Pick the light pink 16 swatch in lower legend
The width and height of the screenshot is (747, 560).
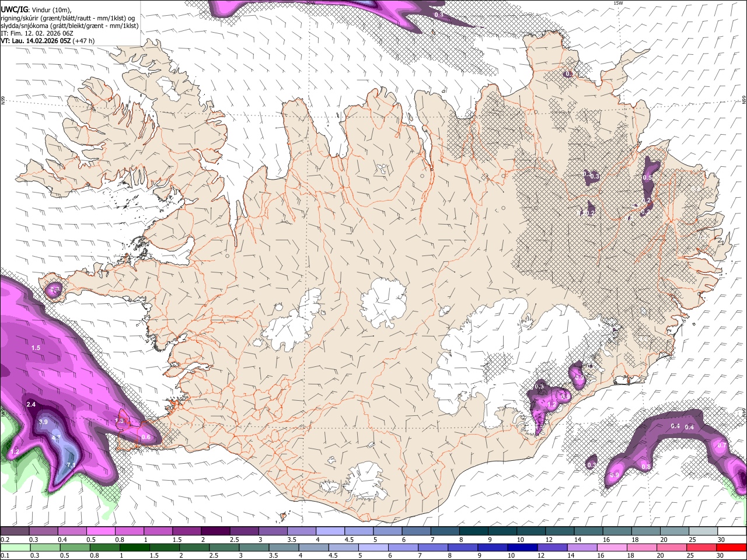point(612,547)
